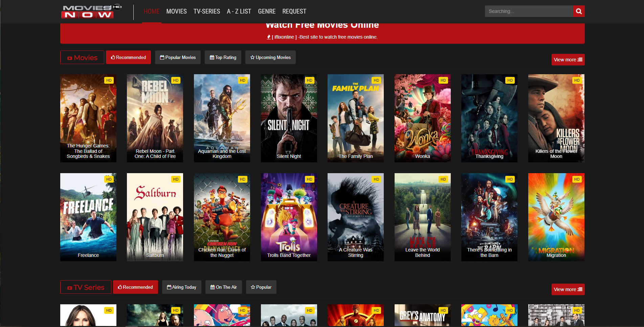
Task: Select the TV Series section heading icon
Action: (69, 288)
